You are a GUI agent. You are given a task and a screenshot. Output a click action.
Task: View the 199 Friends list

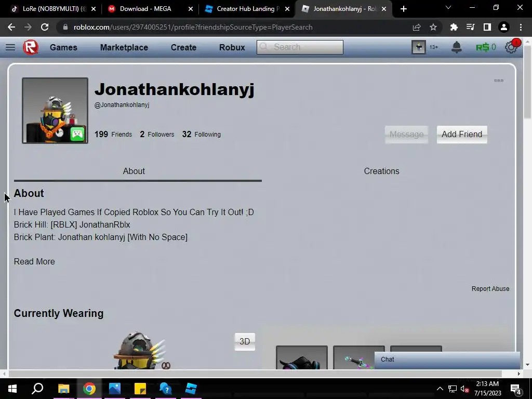(113, 135)
